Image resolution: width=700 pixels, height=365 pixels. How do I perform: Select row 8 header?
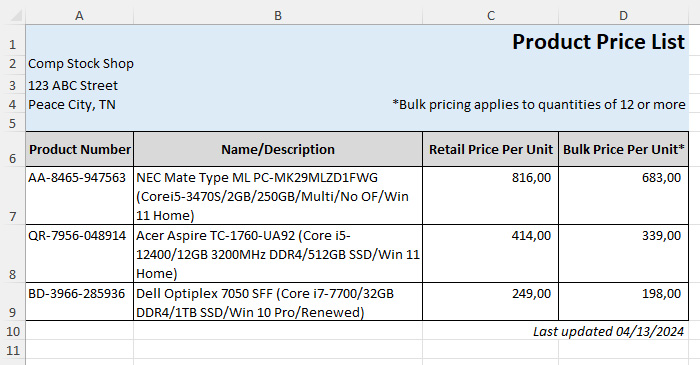[x=12, y=253]
